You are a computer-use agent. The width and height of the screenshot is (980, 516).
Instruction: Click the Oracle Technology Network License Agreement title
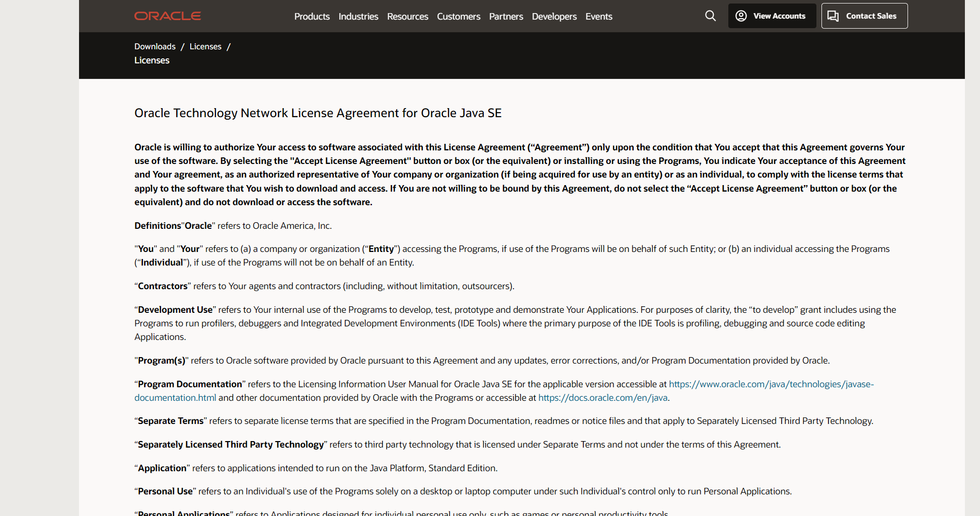(318, 113)
